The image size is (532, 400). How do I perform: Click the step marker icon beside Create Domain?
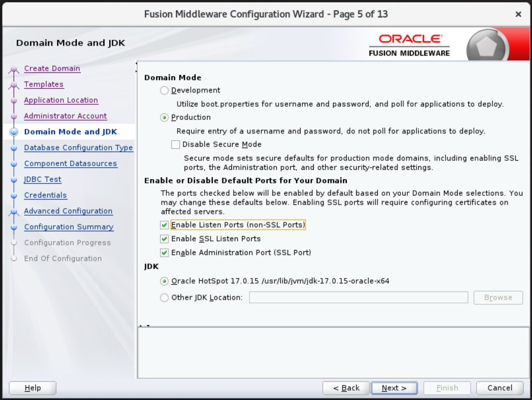point(14,69)
